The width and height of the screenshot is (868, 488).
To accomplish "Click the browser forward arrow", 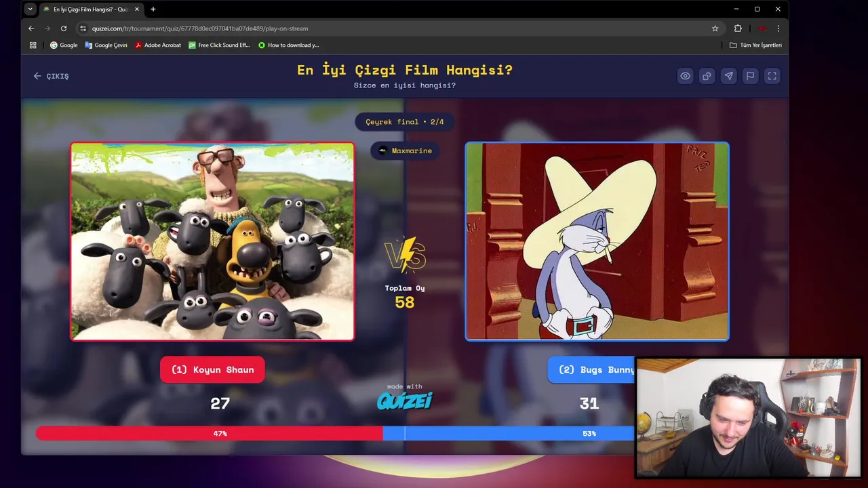I will tap(47, 28).
